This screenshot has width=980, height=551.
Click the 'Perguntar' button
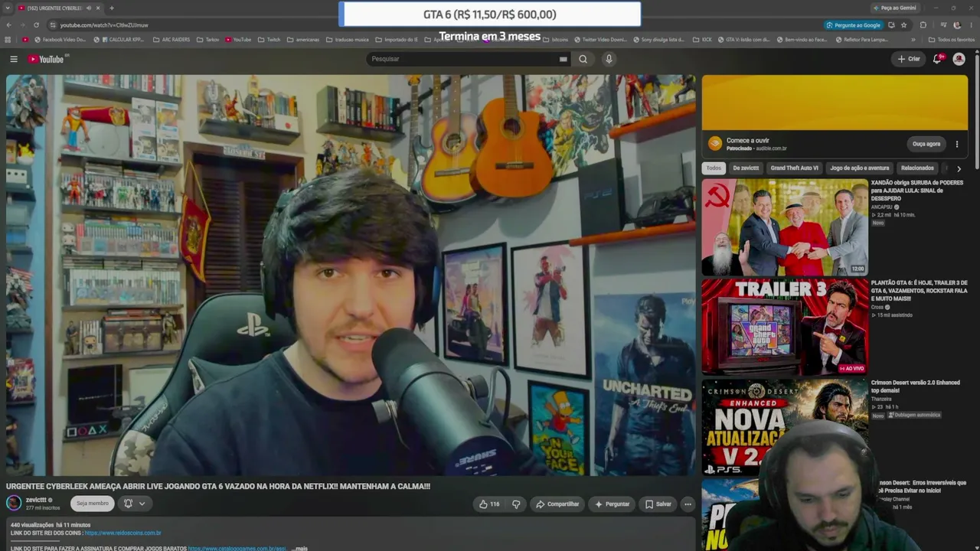coord(612,504)
